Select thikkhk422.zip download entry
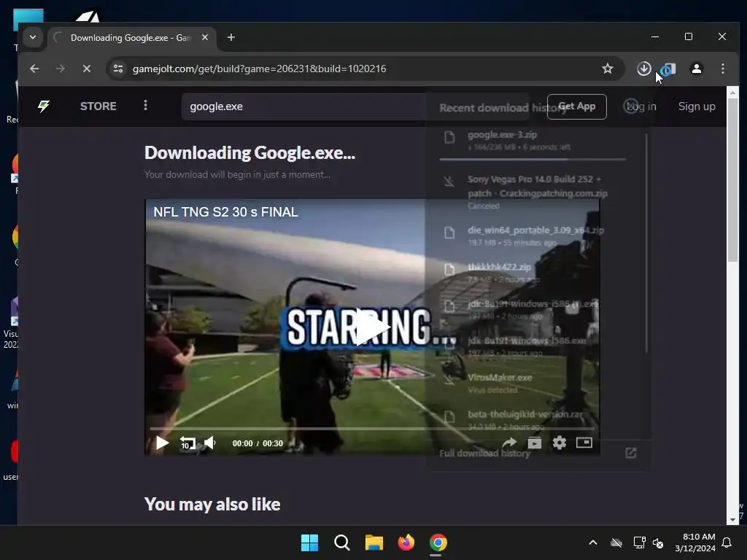747x560 pixels. 533,273
